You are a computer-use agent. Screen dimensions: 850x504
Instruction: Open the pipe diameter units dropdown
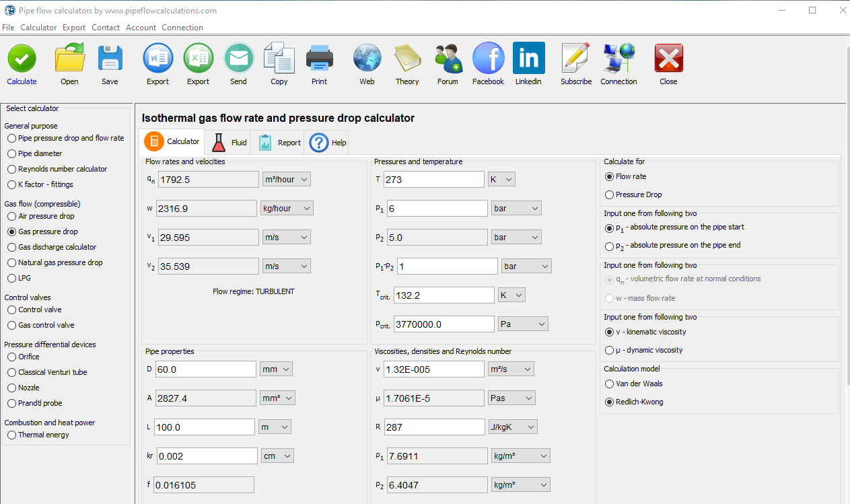pyautogui.click(x=276, y=369)
